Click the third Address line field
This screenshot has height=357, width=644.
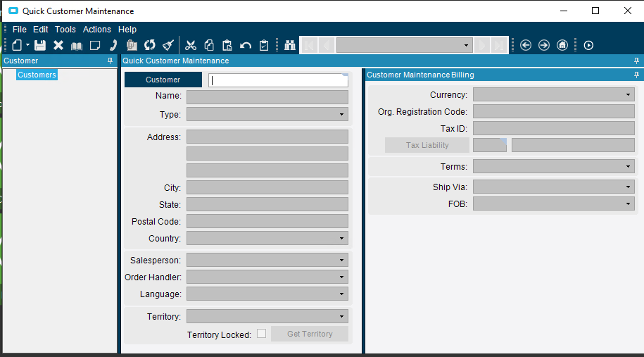click(x=267, y=170)
